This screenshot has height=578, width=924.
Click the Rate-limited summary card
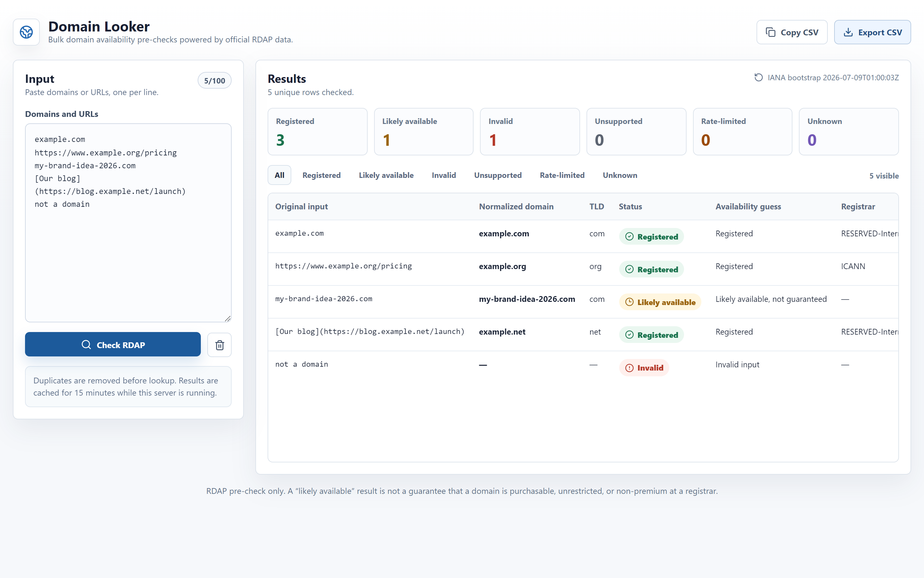(743, 132)
